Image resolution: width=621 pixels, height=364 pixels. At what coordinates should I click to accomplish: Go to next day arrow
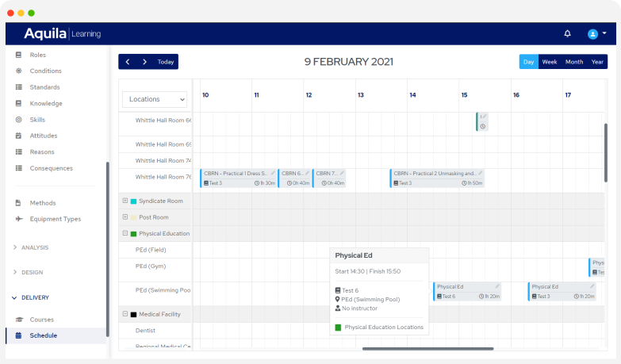coord(144,62)
